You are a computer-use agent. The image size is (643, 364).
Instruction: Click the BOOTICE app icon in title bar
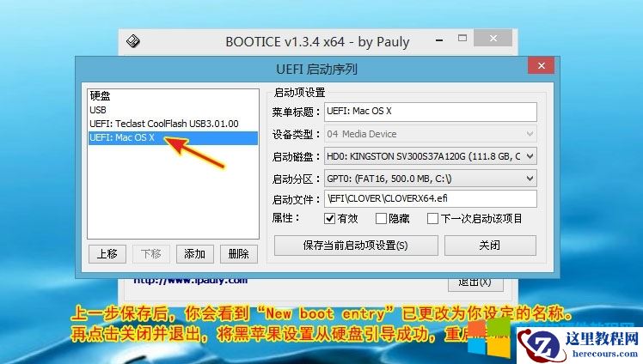pyautogui.click(x=133, y=41)
